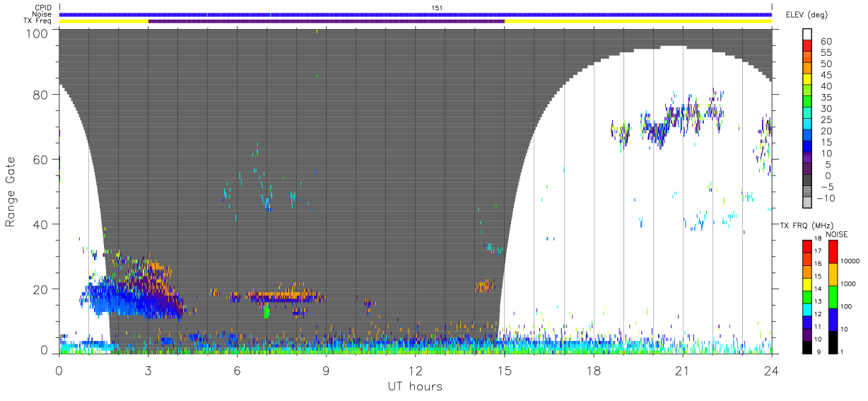Click the "20" label on Range Gate axis
Image resolution: width=868 pixels, height=401 pixels.
41,289
